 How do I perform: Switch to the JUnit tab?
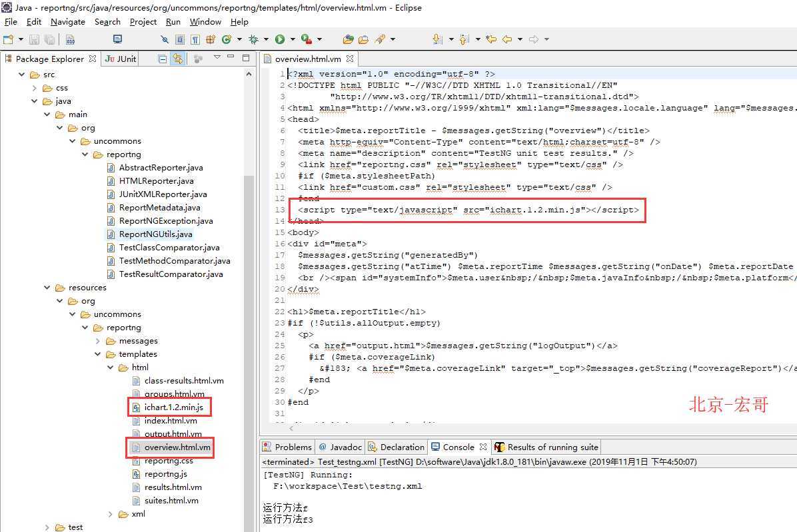121,59
